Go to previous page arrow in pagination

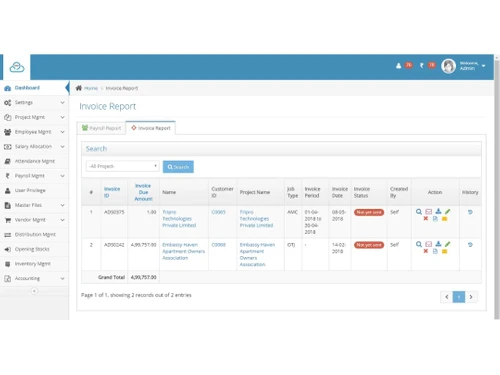(447, 297)
